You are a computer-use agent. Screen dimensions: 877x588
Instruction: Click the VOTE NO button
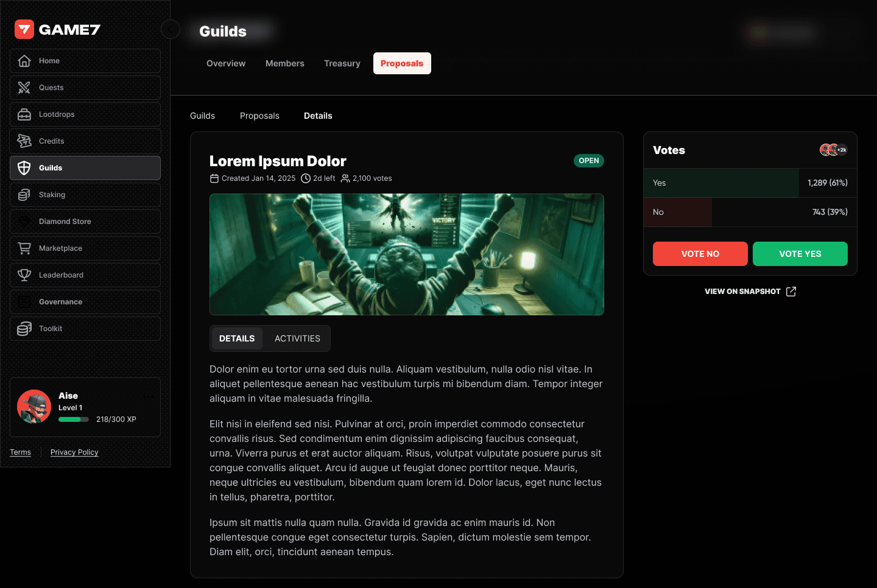pyautogui.click(x=700, y=254)
